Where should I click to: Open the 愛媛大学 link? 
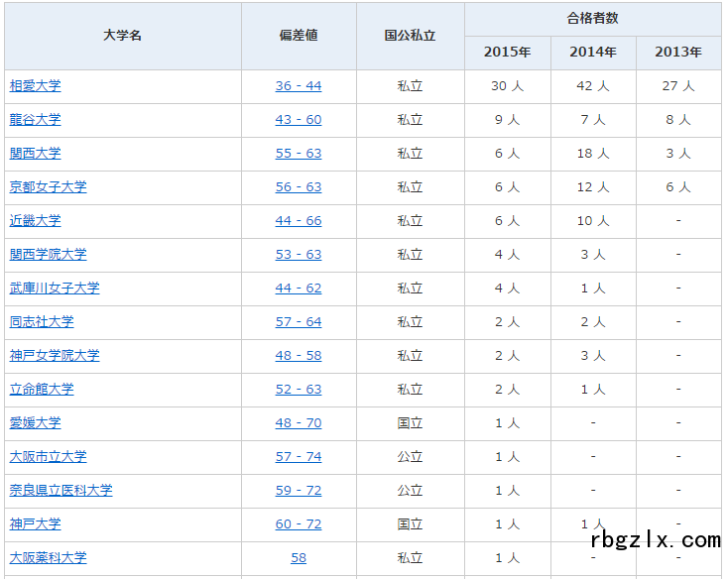coord(36,423)
